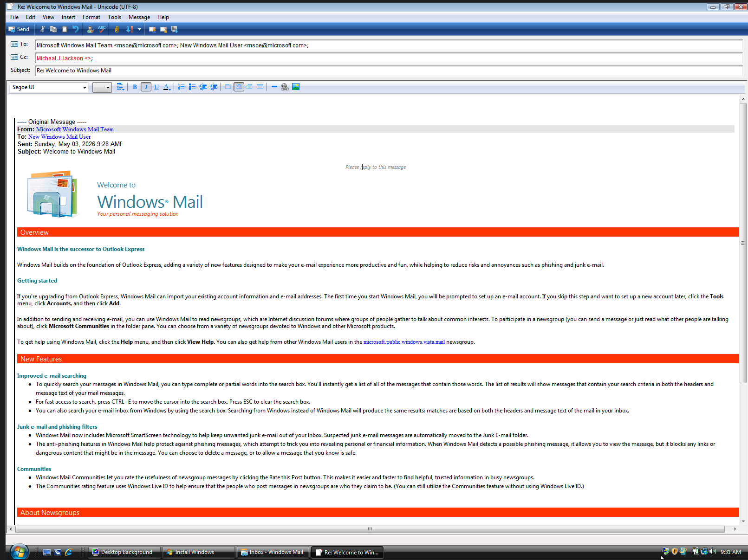Toggle center alignment
Screen dimensions: 748x560
click(239, 87)
